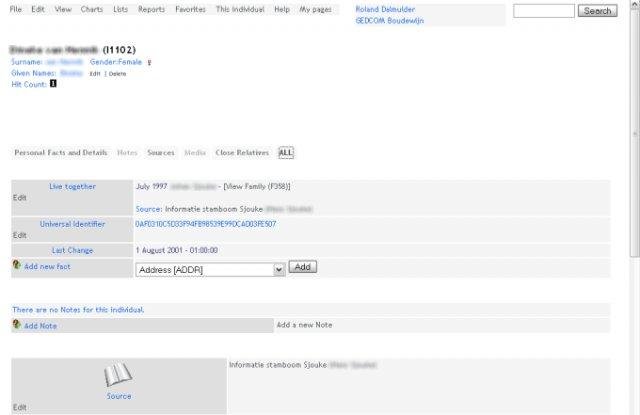Click the help icon beside Add Note
The height and width of the screenshot is (415, 640).
[16, 324]
